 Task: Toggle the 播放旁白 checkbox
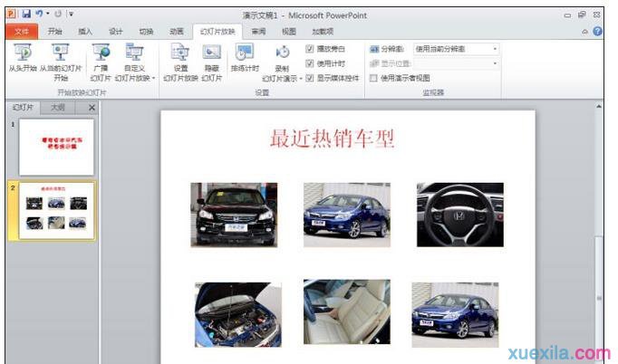(x=310, y=49)
